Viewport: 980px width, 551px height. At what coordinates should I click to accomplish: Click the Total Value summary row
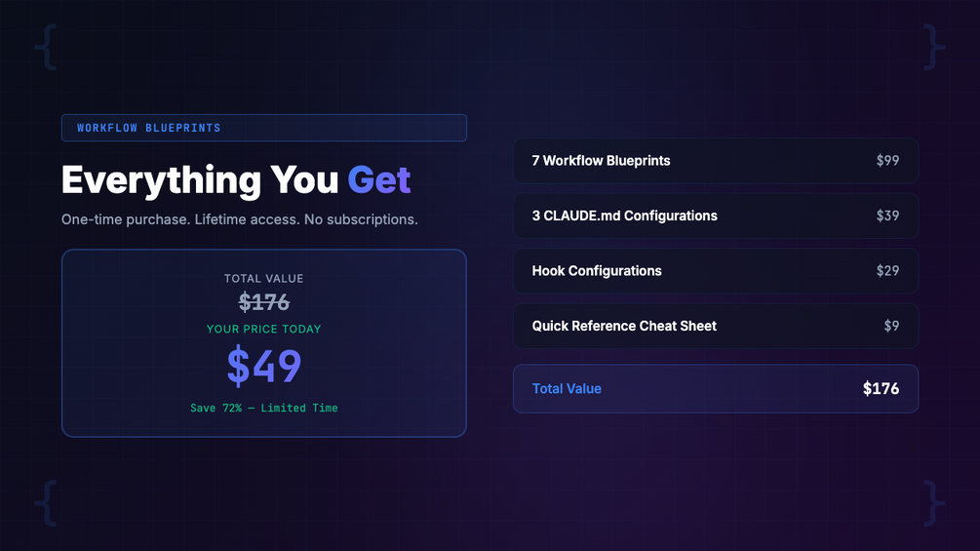715,388
